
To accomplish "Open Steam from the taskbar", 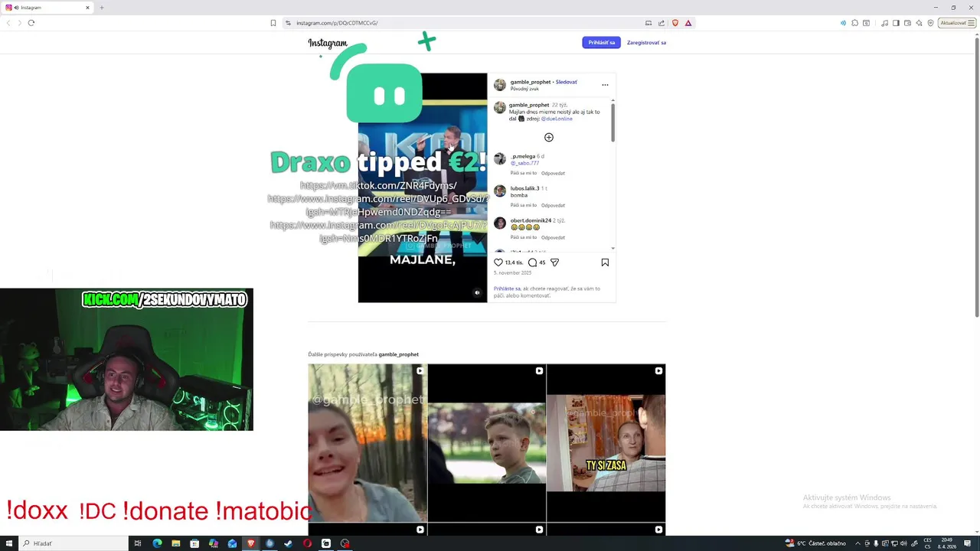I will (288, 543).
